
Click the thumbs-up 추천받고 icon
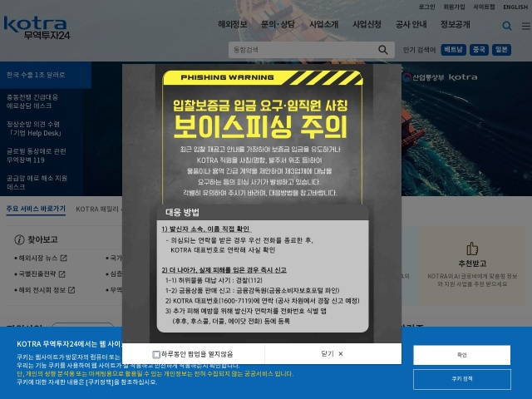pos(472,249)
